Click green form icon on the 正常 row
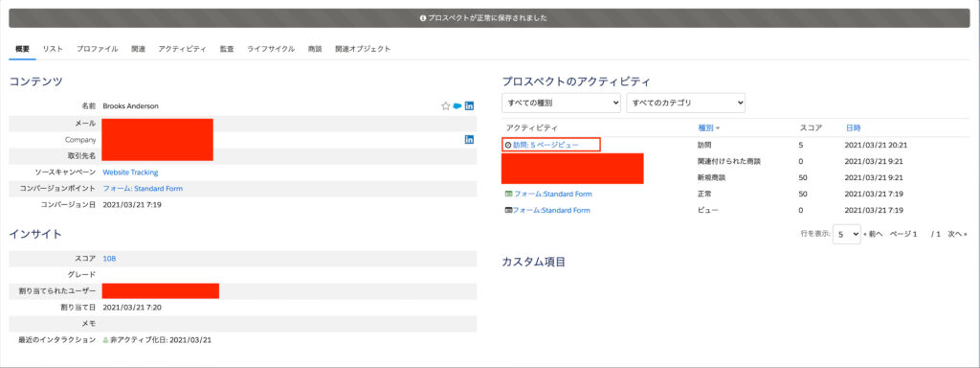 [508, 194]
